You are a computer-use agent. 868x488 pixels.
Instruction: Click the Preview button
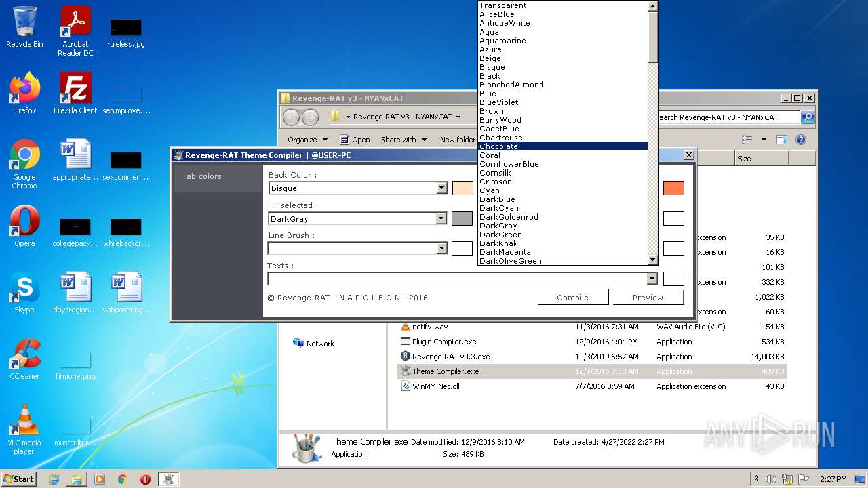(x=648, y=298)
